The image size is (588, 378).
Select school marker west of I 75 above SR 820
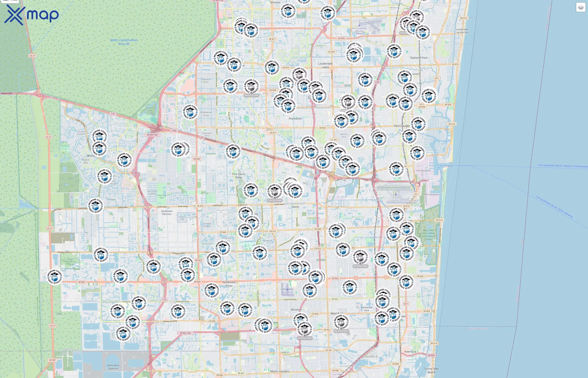pyautogui.click(x=154, y=266)
